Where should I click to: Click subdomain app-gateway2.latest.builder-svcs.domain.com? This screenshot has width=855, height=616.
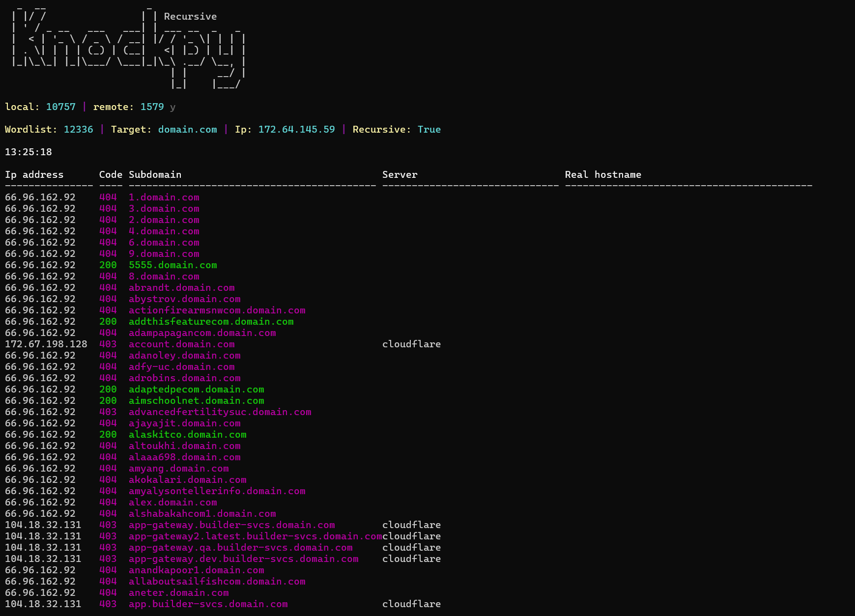(x=256, y=536)
